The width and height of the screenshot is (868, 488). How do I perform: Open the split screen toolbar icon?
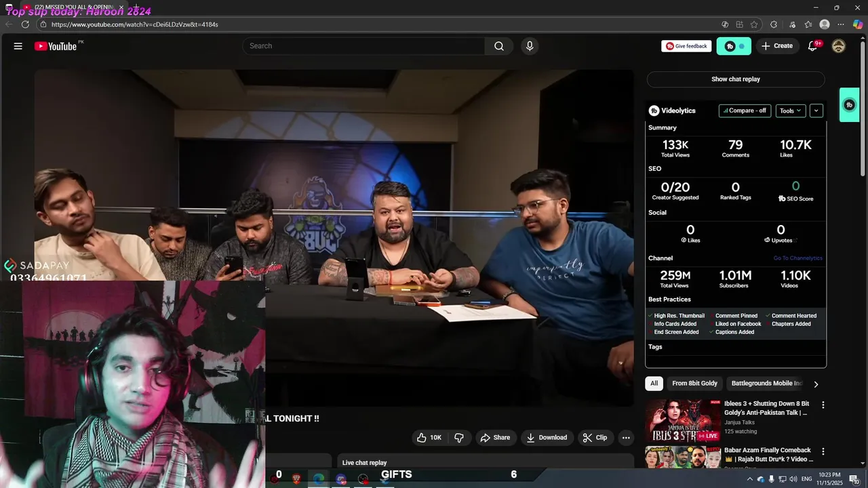(739, 24)
